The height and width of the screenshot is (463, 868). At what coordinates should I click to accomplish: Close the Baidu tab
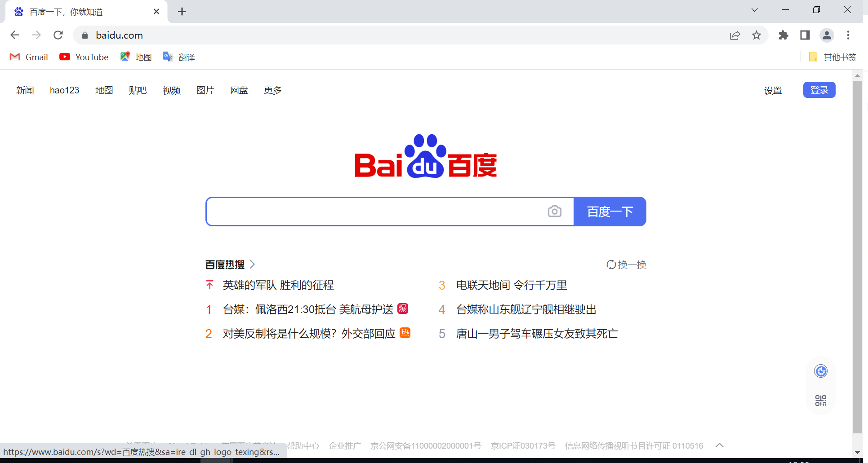click(156, 12)
